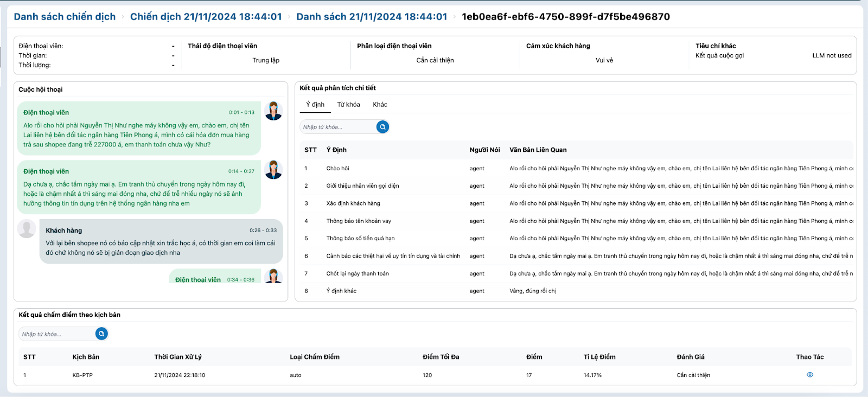Select intent row 'Thông báo số tiền quá hạn'

(577, 238)
